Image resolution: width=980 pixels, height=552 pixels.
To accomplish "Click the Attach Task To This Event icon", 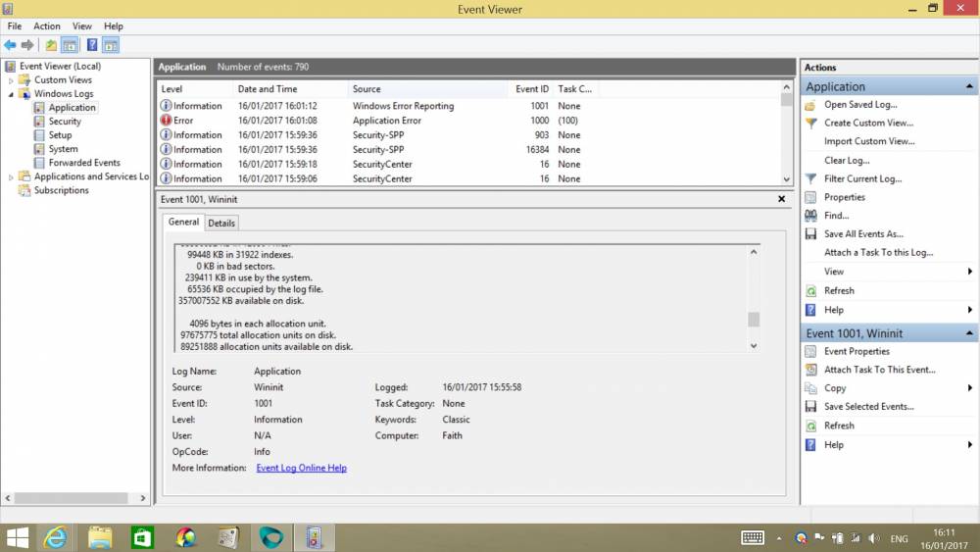I will point(810,370).
